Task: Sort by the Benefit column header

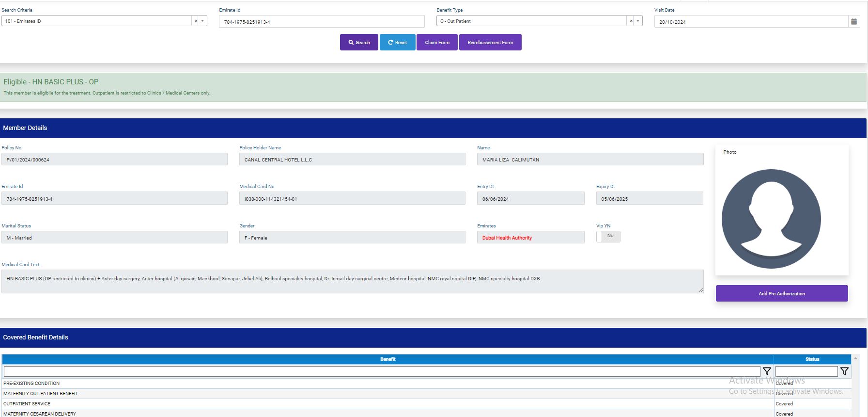Action: [x=387, y=359]
